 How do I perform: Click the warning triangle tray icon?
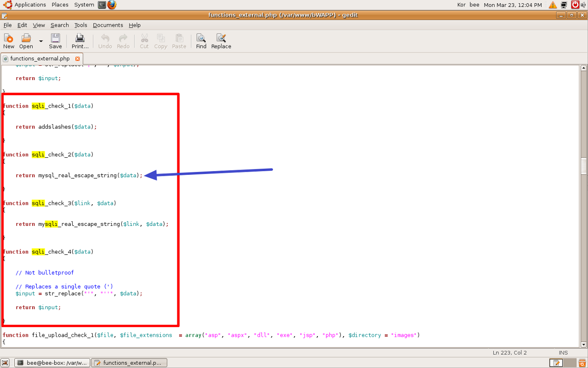click(x=552, y=5)
